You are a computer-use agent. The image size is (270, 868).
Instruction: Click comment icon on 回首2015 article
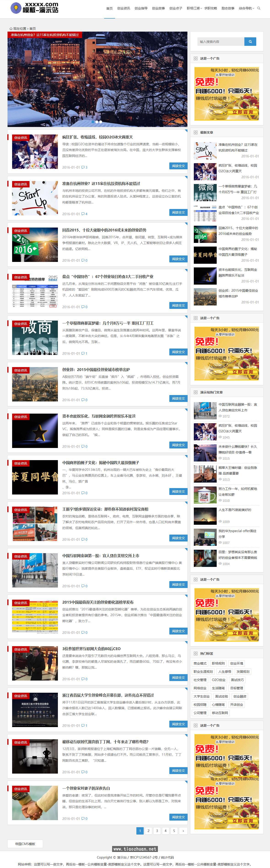click(82, 261)
